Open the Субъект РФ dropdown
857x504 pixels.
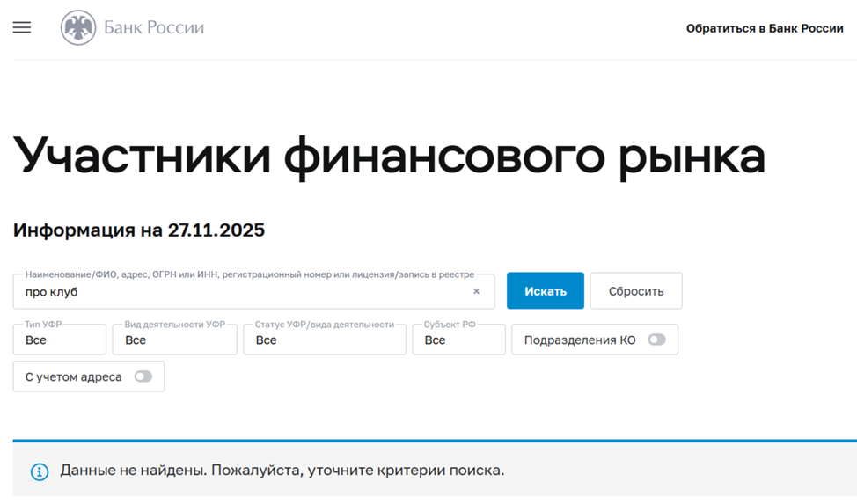[x=458, y=340]
